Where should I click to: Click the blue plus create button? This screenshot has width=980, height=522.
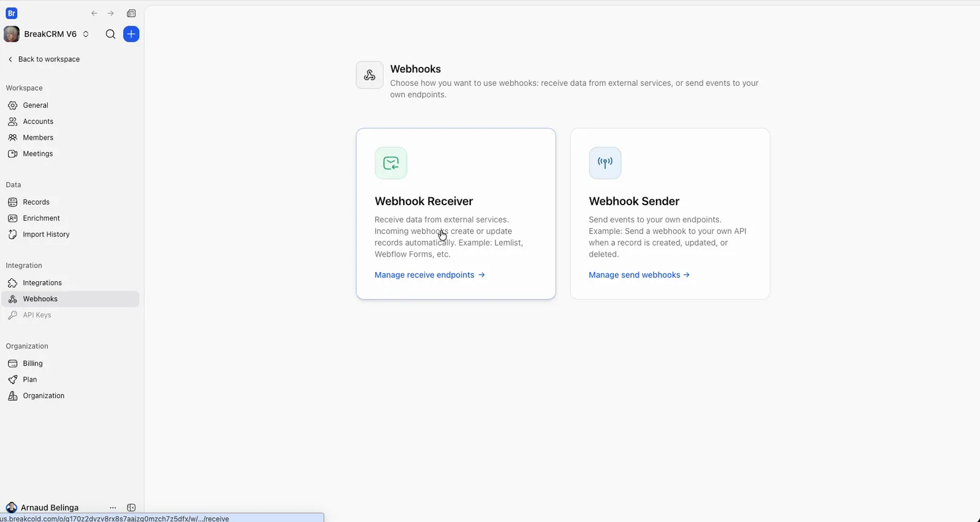pos(131,34)
